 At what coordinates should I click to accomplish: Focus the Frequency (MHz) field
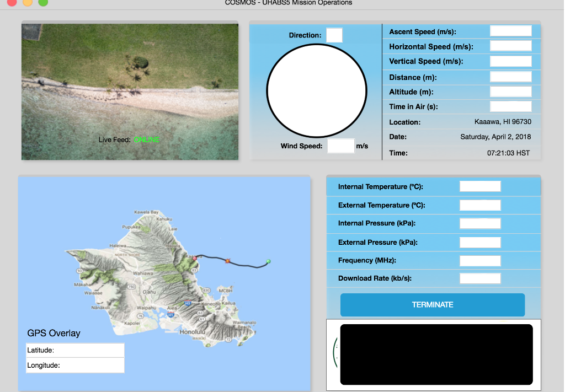(x=479, y=260)
